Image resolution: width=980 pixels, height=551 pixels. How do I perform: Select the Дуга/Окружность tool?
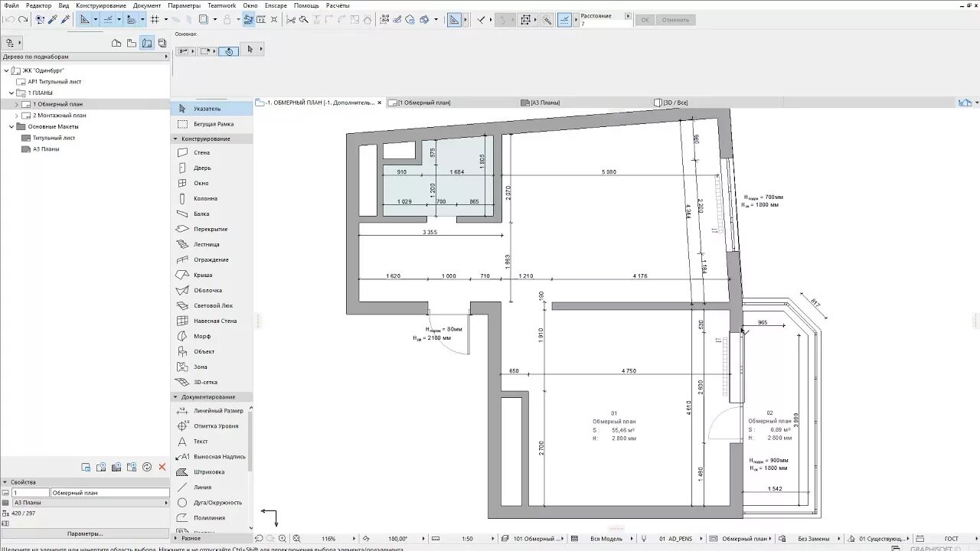pyautogui.click(x=210, y=503)
